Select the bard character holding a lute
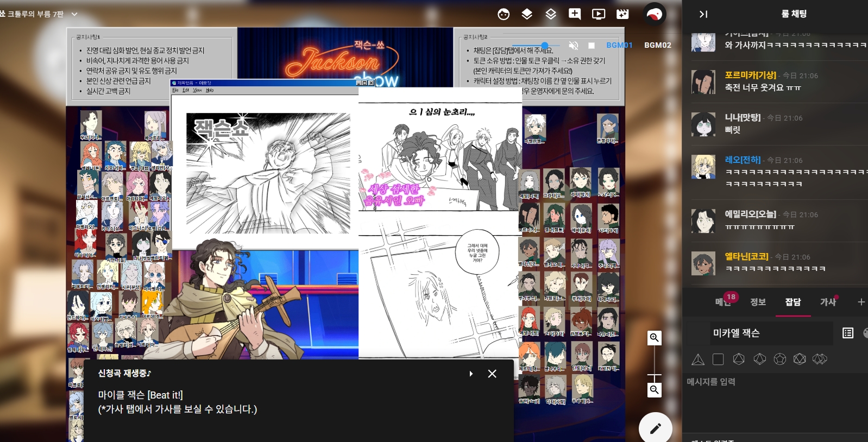Screen dimensions: 868x442 (x=234, y=301)
